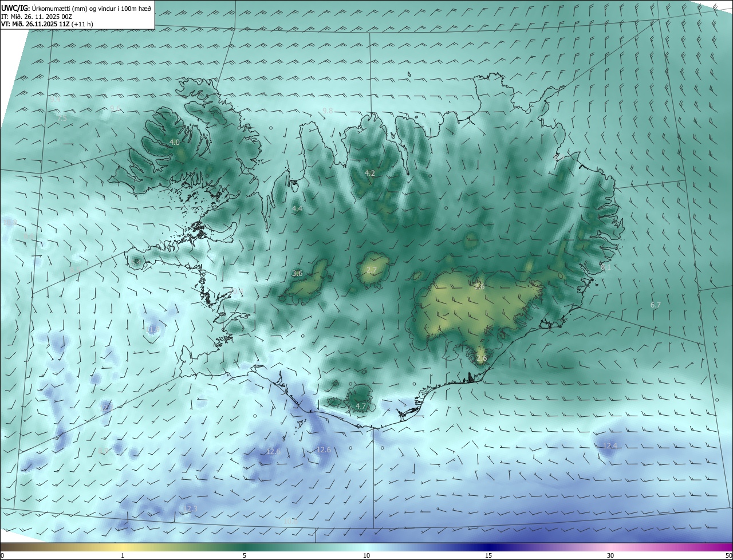Click the 'IT: Mið. 26. 11. 2025 00Z' line
The width and height of the screenshot is (733, 560).
38,17
